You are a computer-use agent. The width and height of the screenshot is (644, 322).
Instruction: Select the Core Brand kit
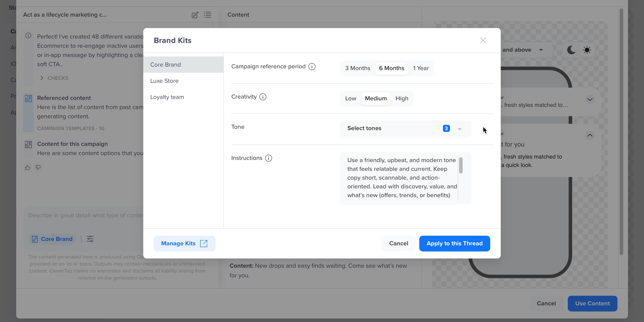(183, 64)
